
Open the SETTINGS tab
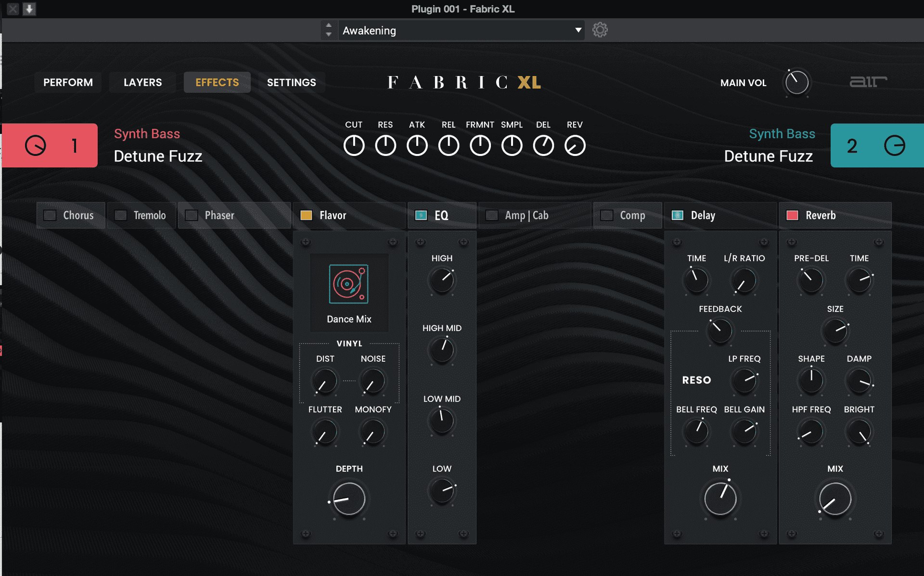(291, 82)
